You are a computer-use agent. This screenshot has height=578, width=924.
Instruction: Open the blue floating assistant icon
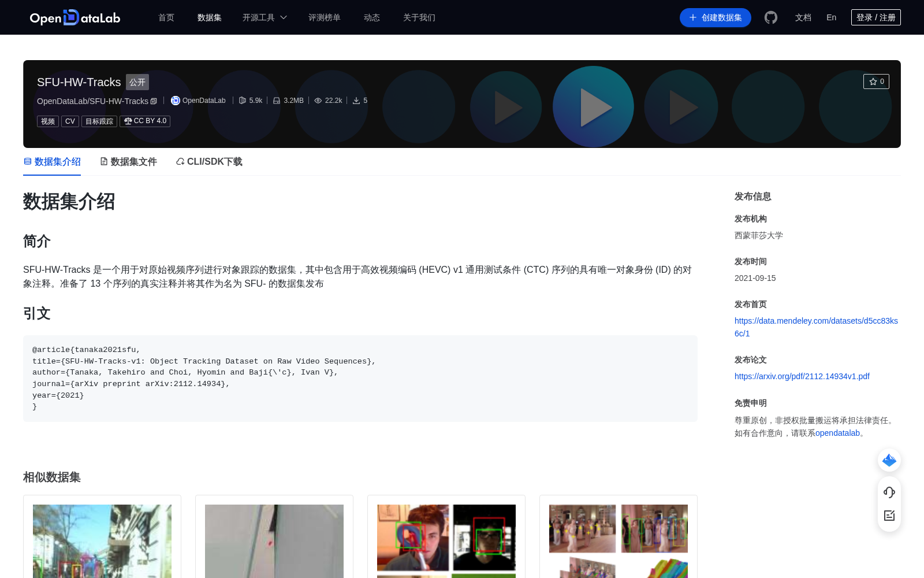[889, 460]
